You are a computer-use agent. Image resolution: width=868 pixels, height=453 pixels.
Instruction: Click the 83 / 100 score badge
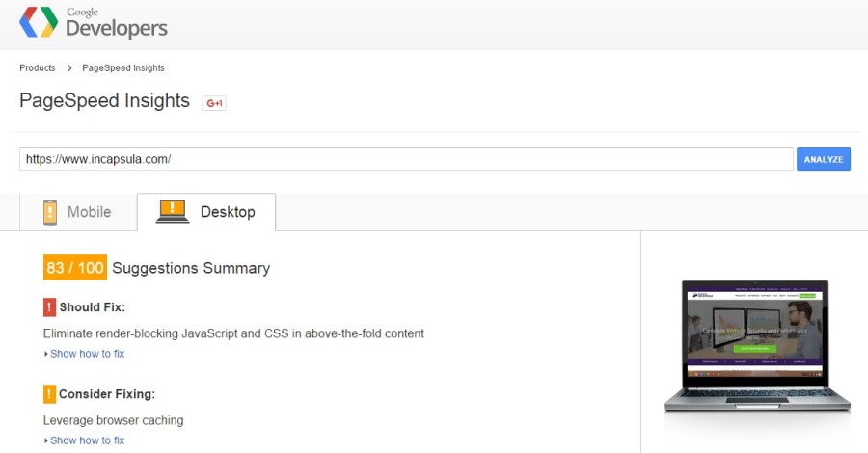point(74,268)
